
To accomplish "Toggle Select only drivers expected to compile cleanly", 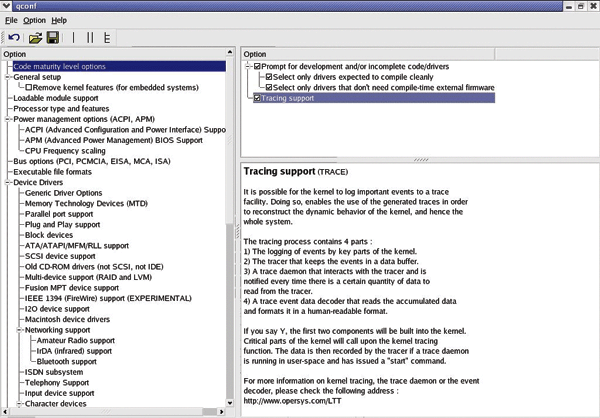I will click(268, 77).
